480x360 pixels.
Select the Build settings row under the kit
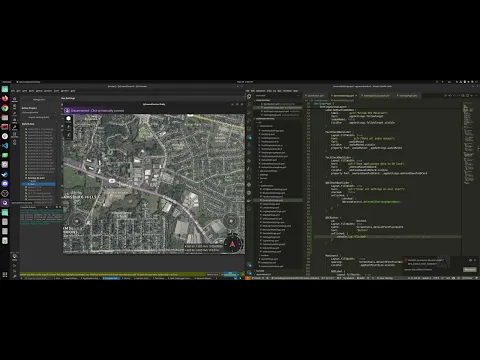coord(40,181)
